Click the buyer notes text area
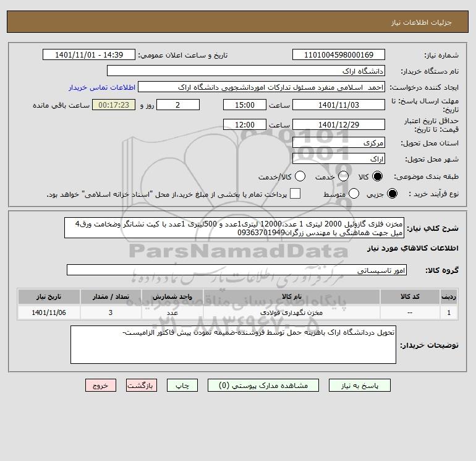The width and height of the screenshot is (476, 461). (x=233, y=345)
